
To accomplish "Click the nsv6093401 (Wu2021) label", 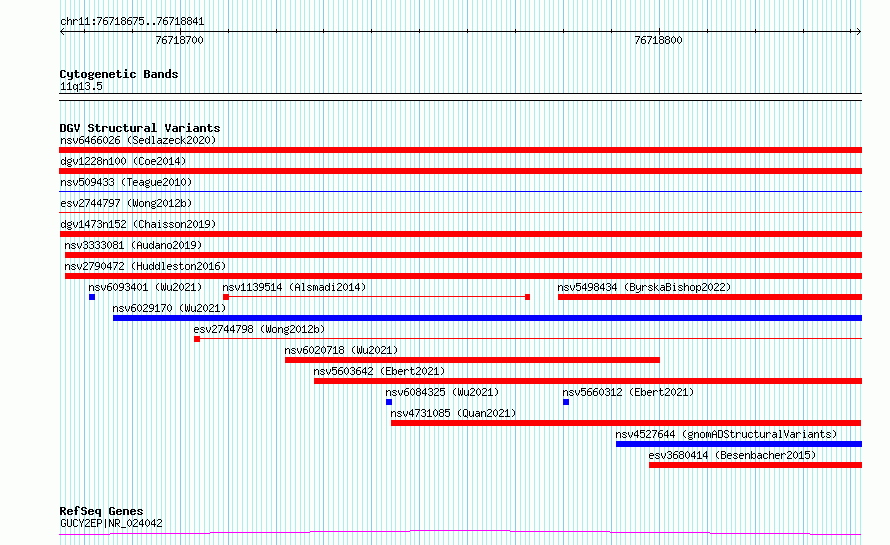I will tap(145, 287).
